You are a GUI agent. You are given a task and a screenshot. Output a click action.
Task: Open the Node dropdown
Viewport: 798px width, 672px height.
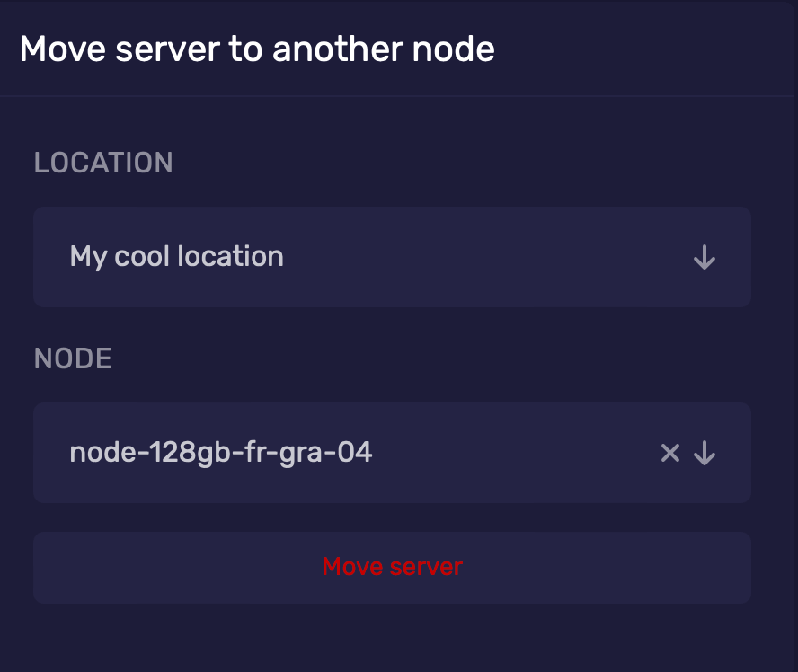pos(392,453)
